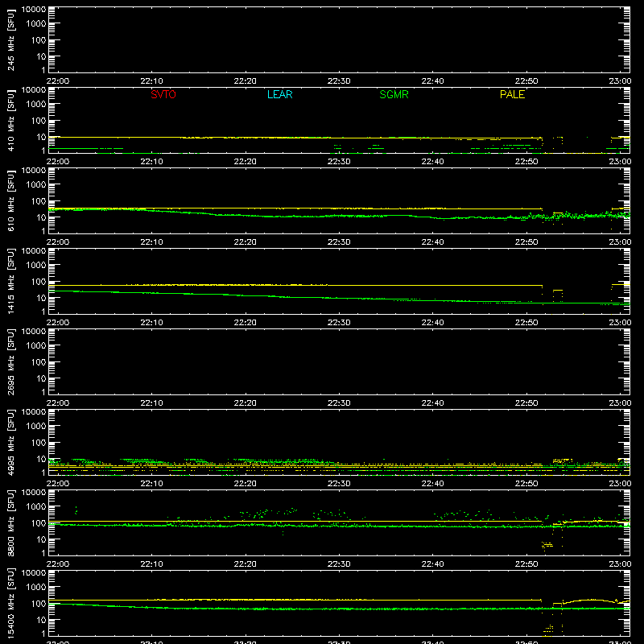644x644 pixels.
Task: Click the red SVTO station label
Action: (163, 94)
